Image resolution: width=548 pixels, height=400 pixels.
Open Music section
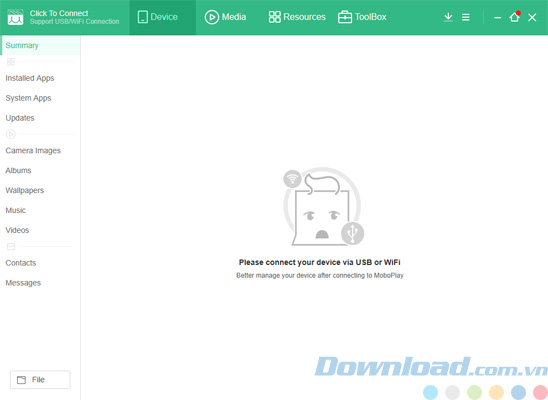tap(15, 210)
